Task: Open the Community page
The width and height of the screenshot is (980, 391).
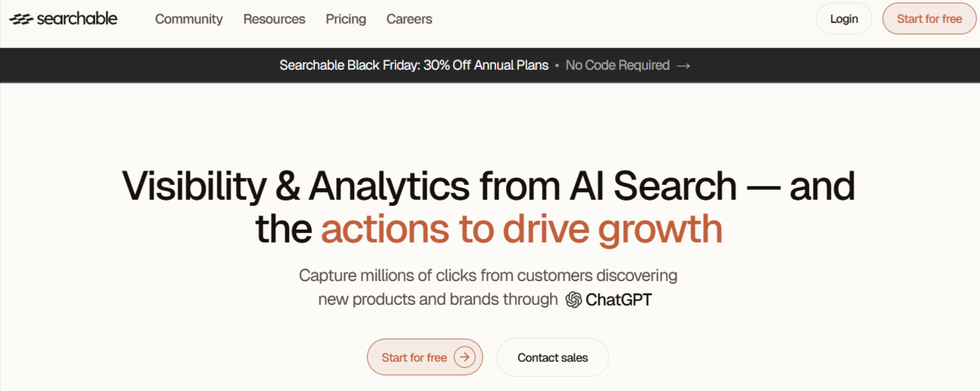Action: [x=189, y=19]
